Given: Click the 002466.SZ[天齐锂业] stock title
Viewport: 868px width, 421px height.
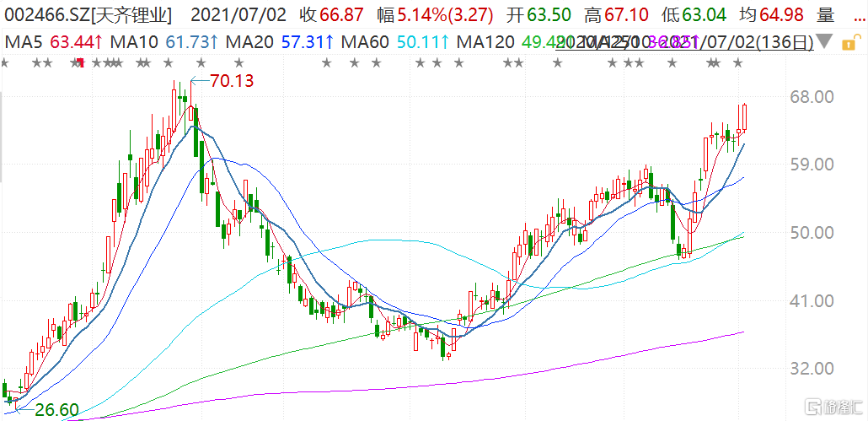Looking at the screenshot, I should coord(88,15).
